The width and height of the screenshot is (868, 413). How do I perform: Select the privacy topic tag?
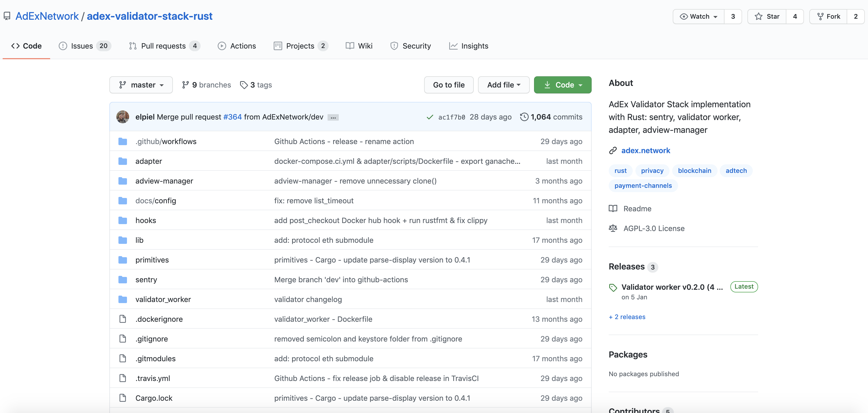(x=652, y=170)
